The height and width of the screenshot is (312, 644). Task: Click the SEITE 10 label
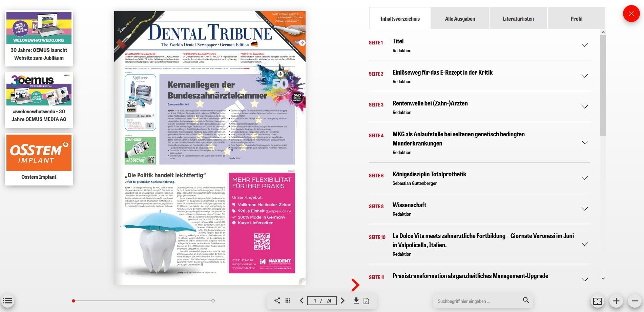click(377, 237)
